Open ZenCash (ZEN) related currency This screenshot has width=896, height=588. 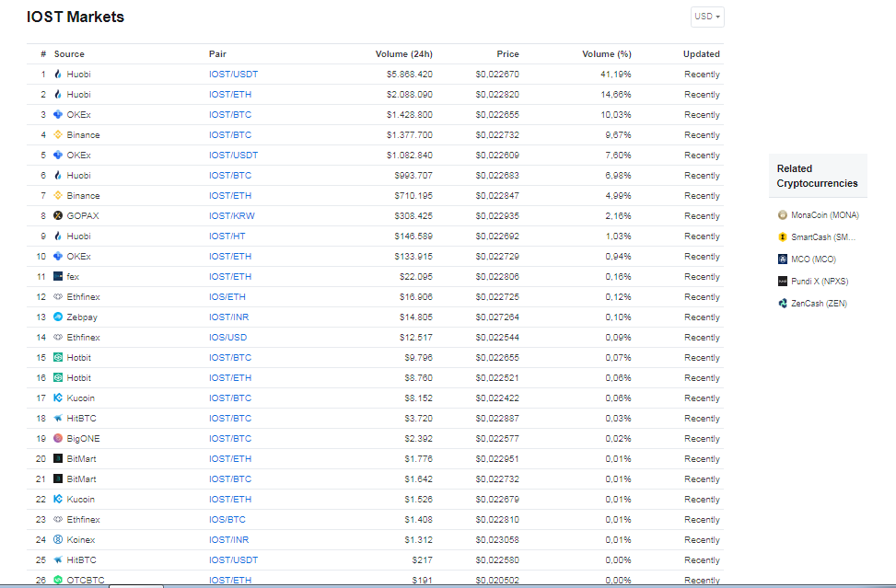click(819, 303)
